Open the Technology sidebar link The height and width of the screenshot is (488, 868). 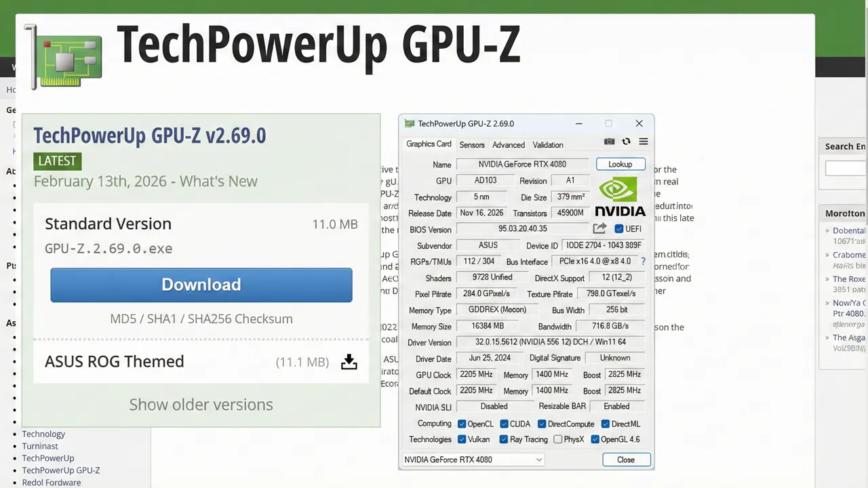click(x=43, y=434)
